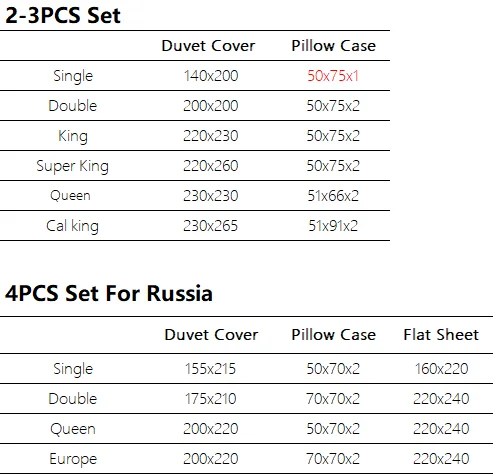Click the 4PCS Set For Russia heading
Viewport: 493px width, 474px height.
point(109,293)
